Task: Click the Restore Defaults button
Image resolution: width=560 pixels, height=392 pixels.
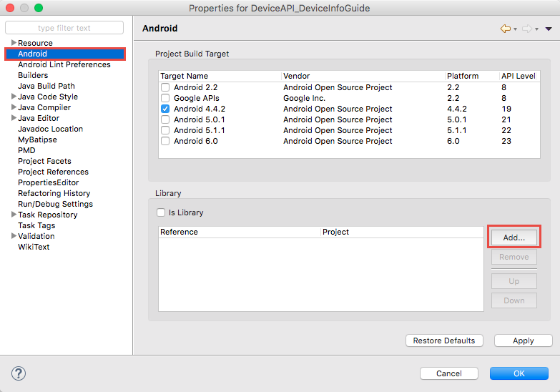Action: (x=443, y=340)
